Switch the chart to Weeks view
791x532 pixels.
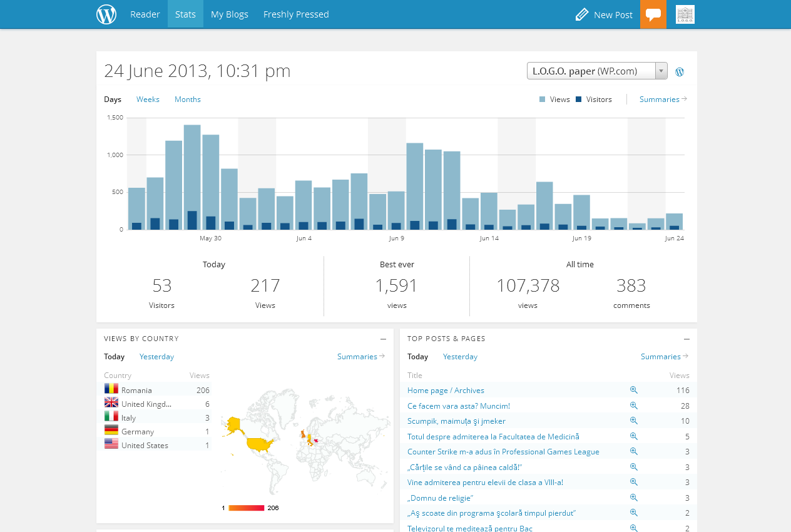148,100
